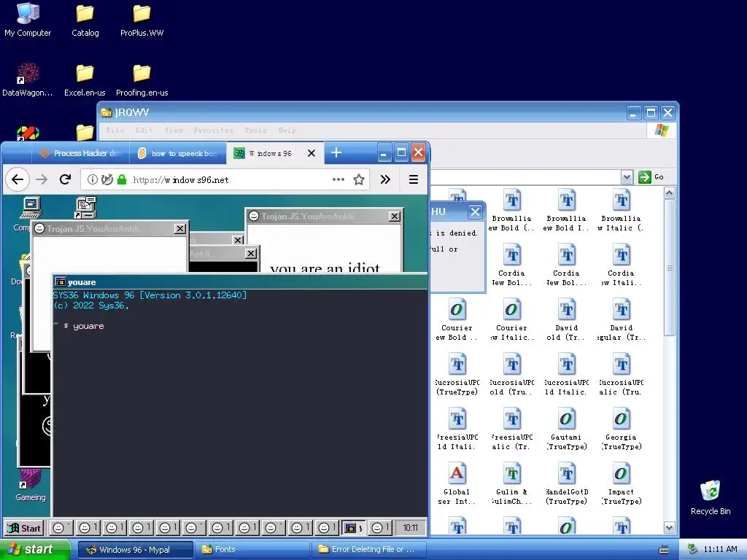Open a new browser tab
This screenshot has height=560, width=747.
(336, 152)
